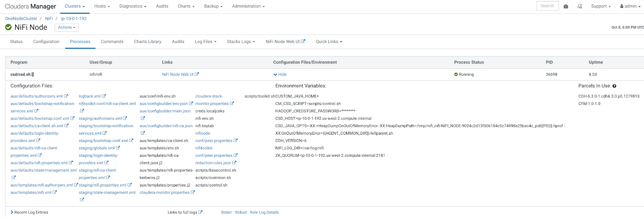The width and height of the screenshot is (644, 217).
Task: Open Role Log Details link
Action: [x=264, y=212]
